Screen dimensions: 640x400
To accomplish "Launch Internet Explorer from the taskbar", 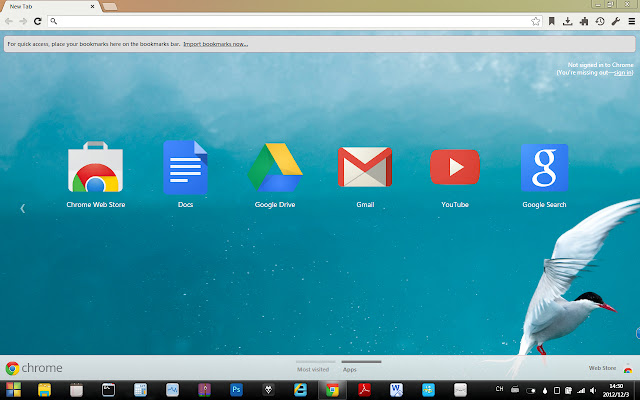I will tap(300, 390).
